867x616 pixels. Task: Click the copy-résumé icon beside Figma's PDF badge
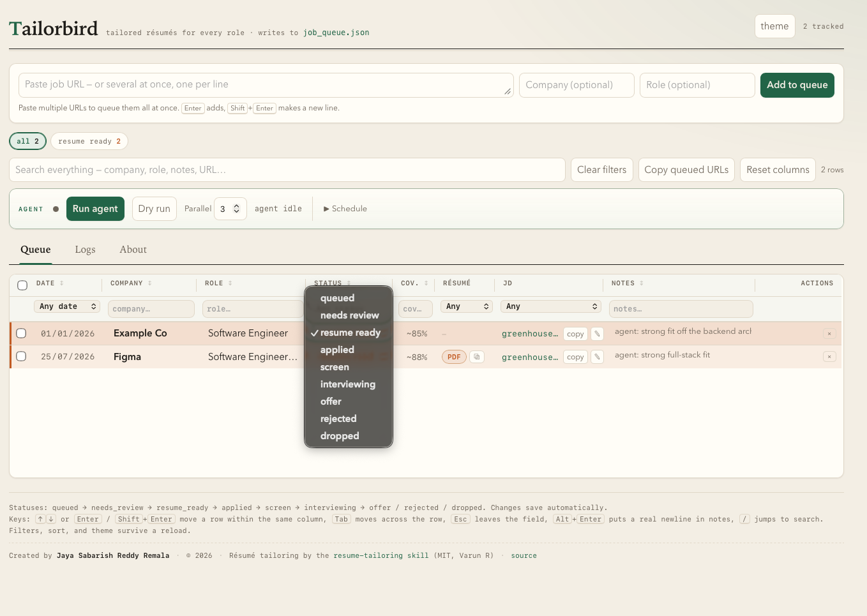pos(477,357)
